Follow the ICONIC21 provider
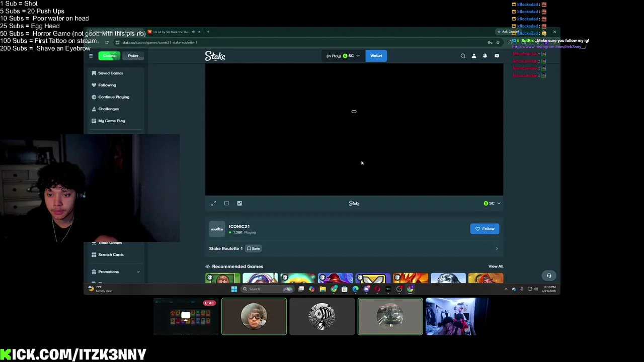The width and height of the screenshot is (644, 362). tap(485, 229)
